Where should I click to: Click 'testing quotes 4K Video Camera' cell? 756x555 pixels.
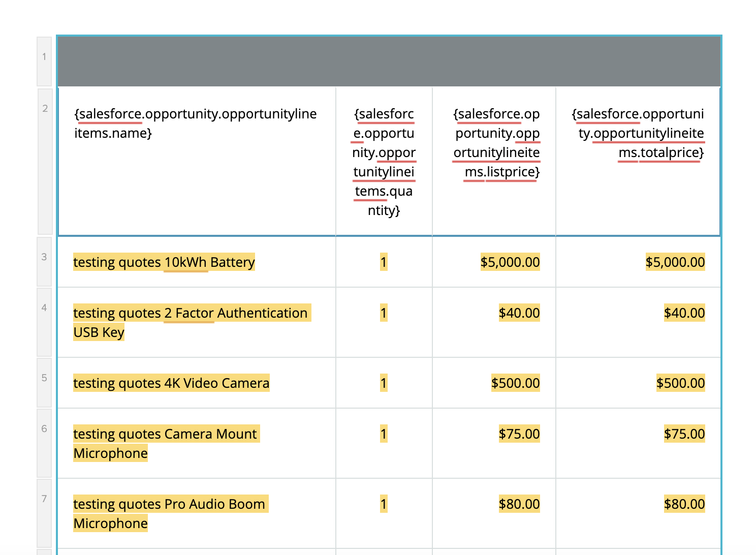(x=197, y=383)
